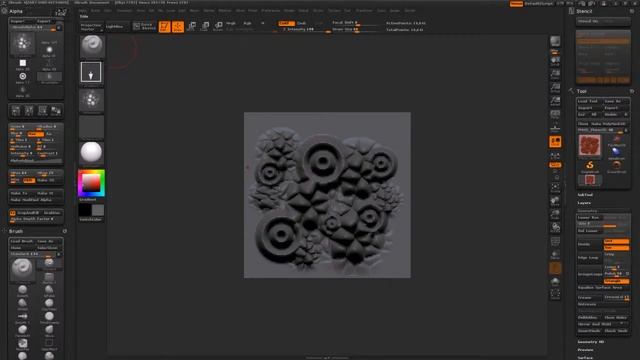Click Make PolyMesh3D button

click(608, 124)
